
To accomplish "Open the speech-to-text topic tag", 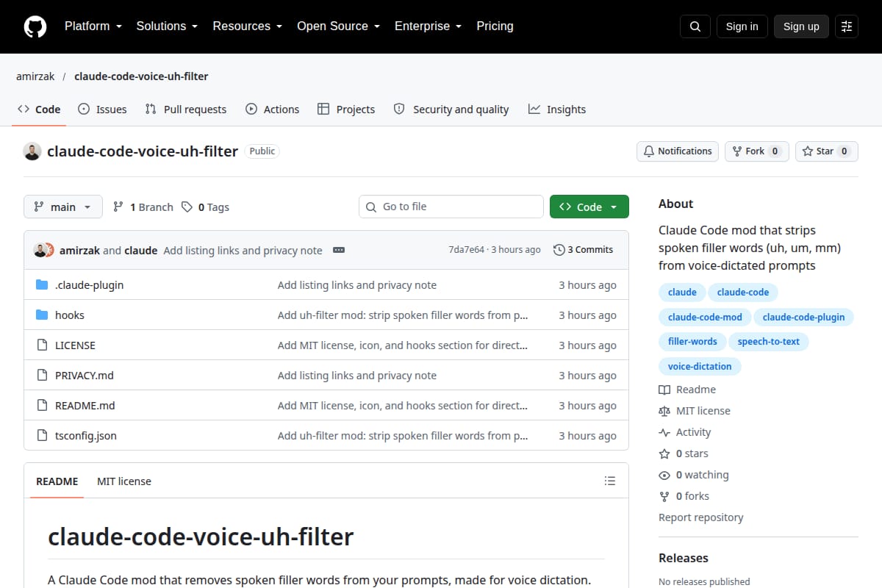I will click(769, 342).
